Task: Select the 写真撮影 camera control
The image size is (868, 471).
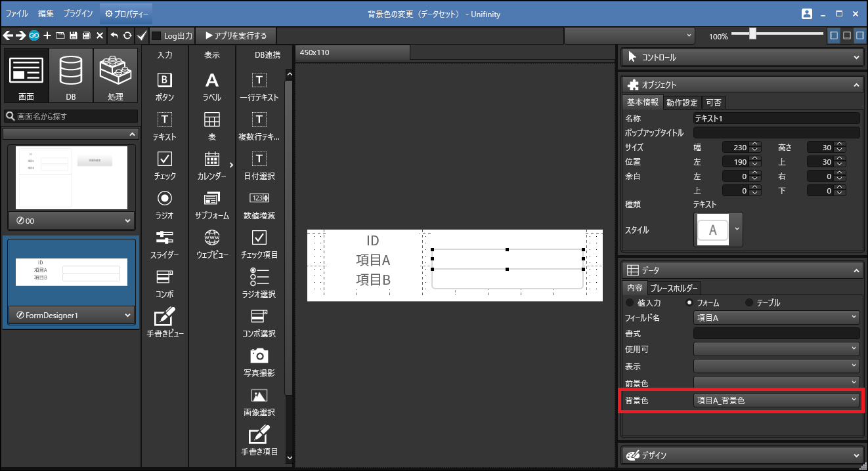Action: coord(259,356)
